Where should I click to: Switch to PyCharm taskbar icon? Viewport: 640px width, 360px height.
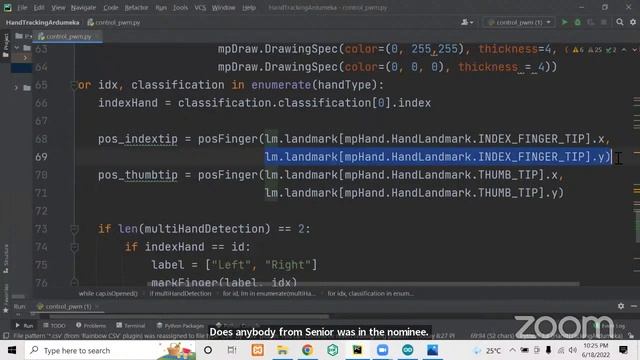[x=357, y=350]
